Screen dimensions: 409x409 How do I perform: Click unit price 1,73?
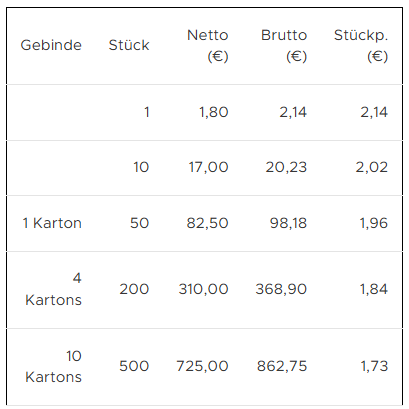pos(374,366)
